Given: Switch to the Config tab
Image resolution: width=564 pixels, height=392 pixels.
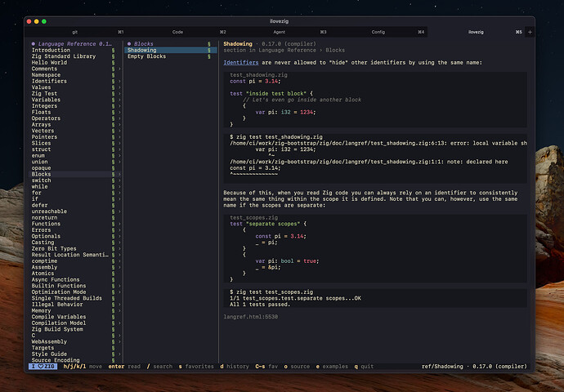Looking at the screenshot, I should [x=378, y=32].
